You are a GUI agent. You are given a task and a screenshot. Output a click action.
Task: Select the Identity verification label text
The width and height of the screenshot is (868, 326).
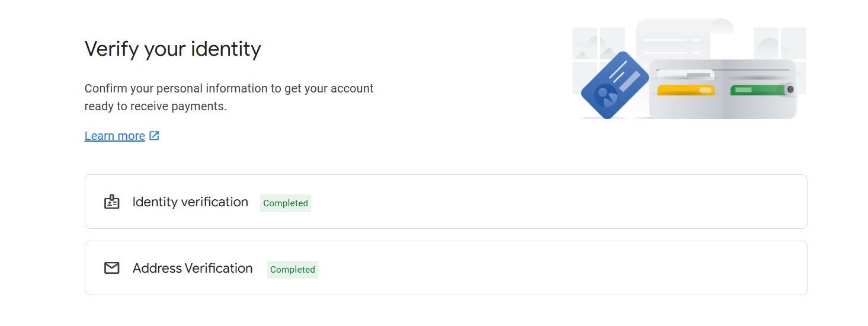(190, 202)
